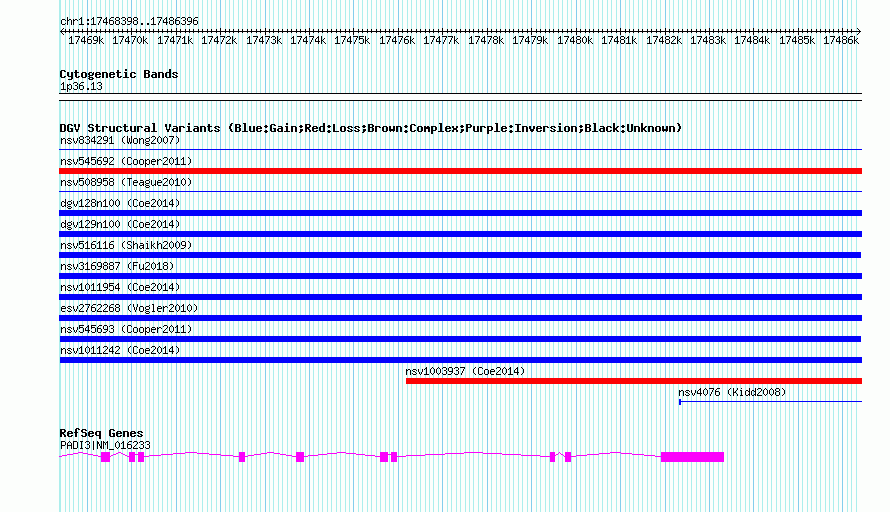Click the RefSeq Genes track title
Viewport: 890px width, 512px height.
click(101, 433)
